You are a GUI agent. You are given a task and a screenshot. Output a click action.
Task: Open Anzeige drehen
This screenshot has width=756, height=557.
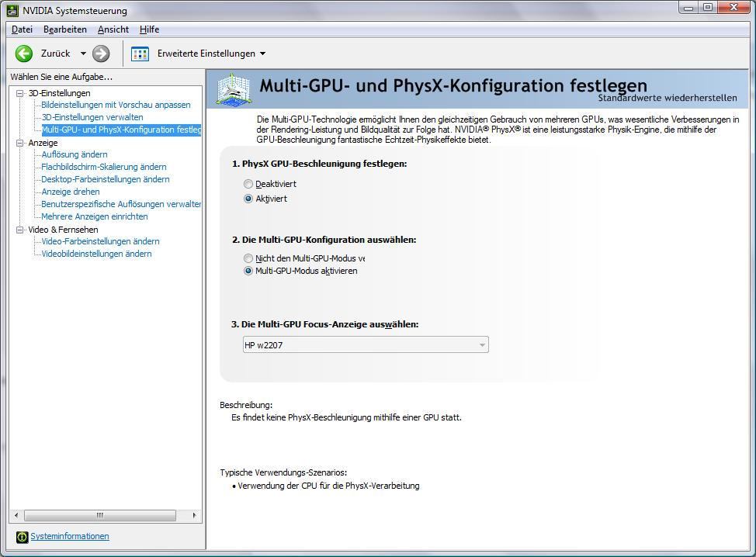[71, 192]
